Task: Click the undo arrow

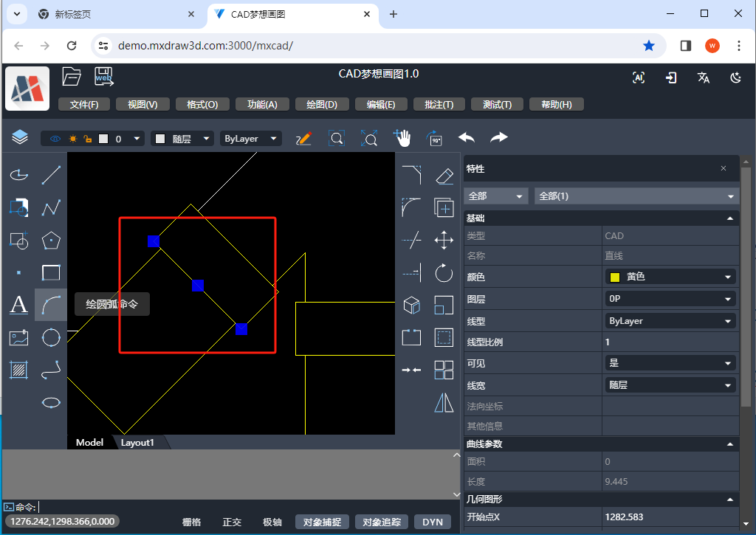Action: (x=467, y=138)
